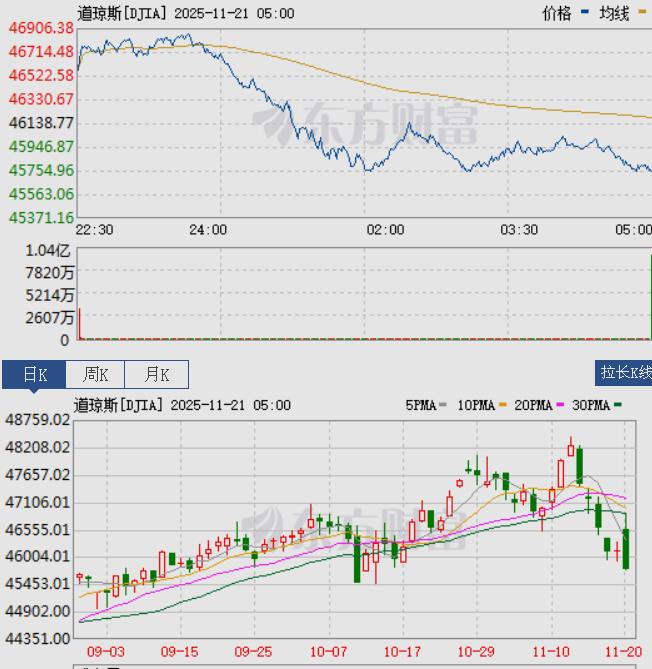Click the K-line chart title 道琼斯[DJIA]
652x669 pixels.
point(118,405)
